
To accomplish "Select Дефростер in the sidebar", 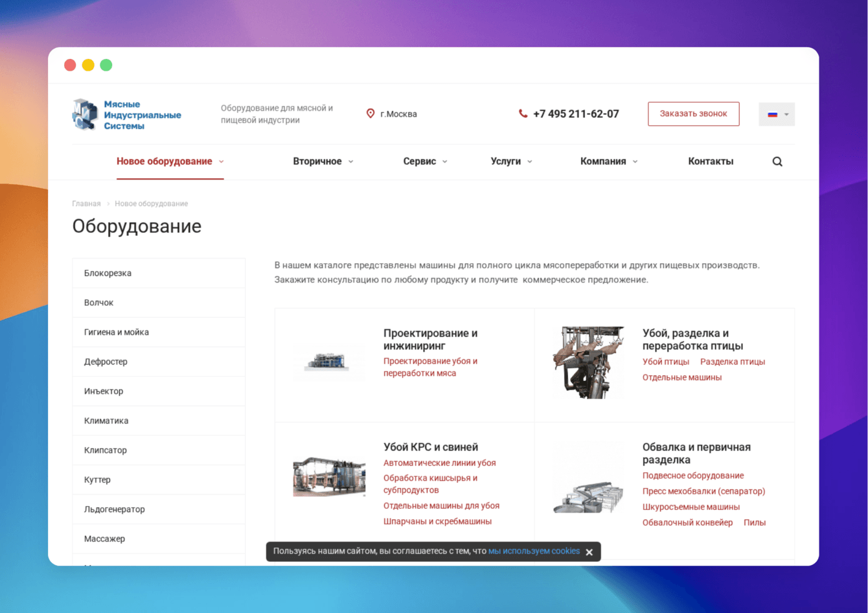I will 159,362.
